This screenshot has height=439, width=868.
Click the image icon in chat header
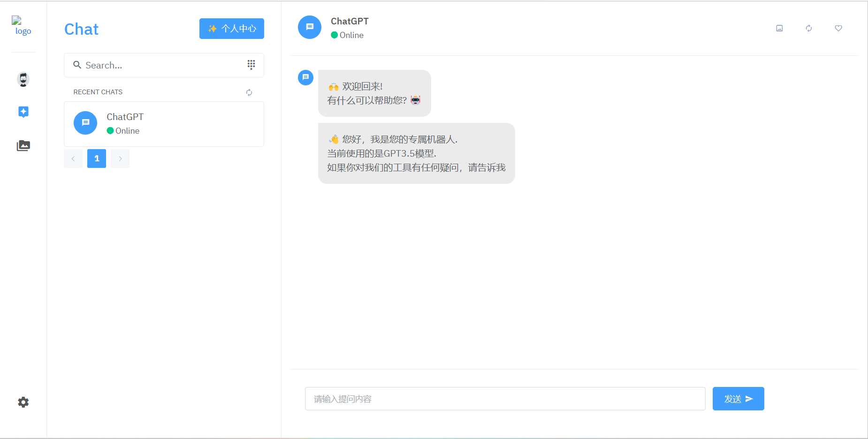click(779, 28)
